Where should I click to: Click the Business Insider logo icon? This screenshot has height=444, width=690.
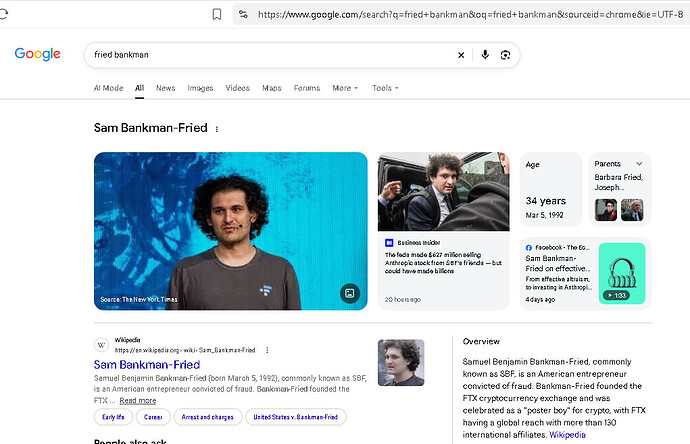coord(389,242)
